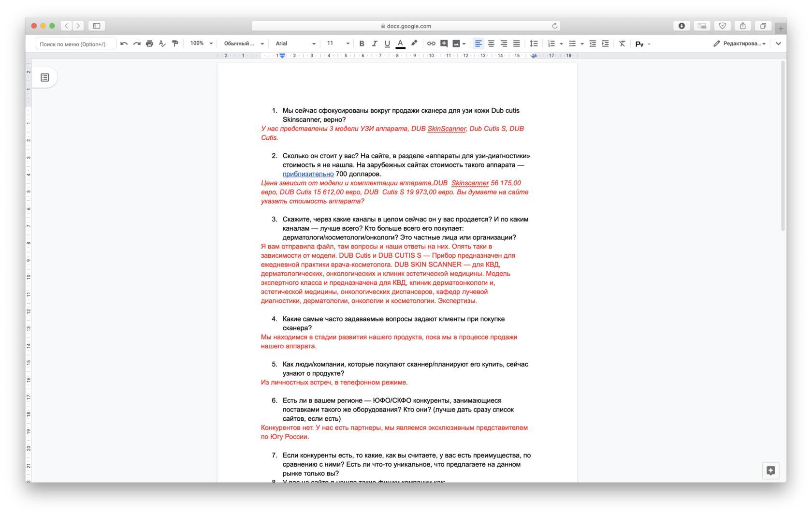
Task: Open the font size 11 dropdown
Action: coord(337,44)
